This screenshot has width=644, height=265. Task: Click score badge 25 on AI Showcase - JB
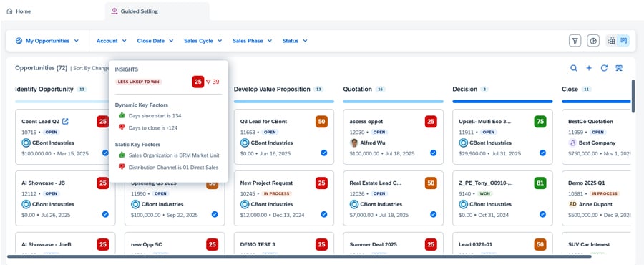point(102,183)
